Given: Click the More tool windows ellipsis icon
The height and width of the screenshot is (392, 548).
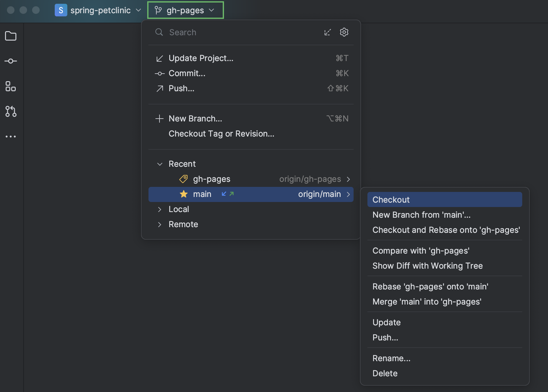Looking at the screenshot, I should [x=11, y=136].
